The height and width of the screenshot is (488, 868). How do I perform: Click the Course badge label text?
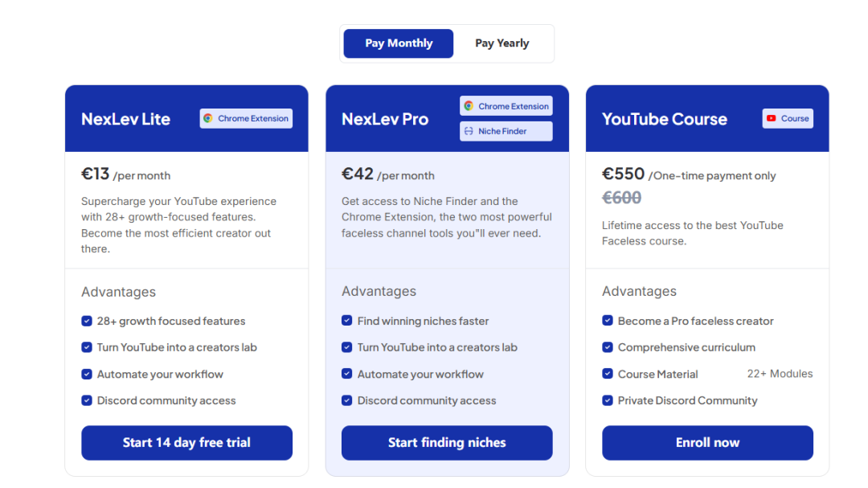[x=795, y=118]
